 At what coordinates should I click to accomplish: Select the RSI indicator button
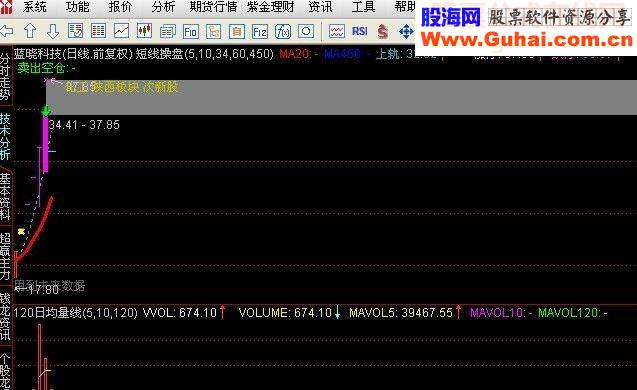[360, 31]
